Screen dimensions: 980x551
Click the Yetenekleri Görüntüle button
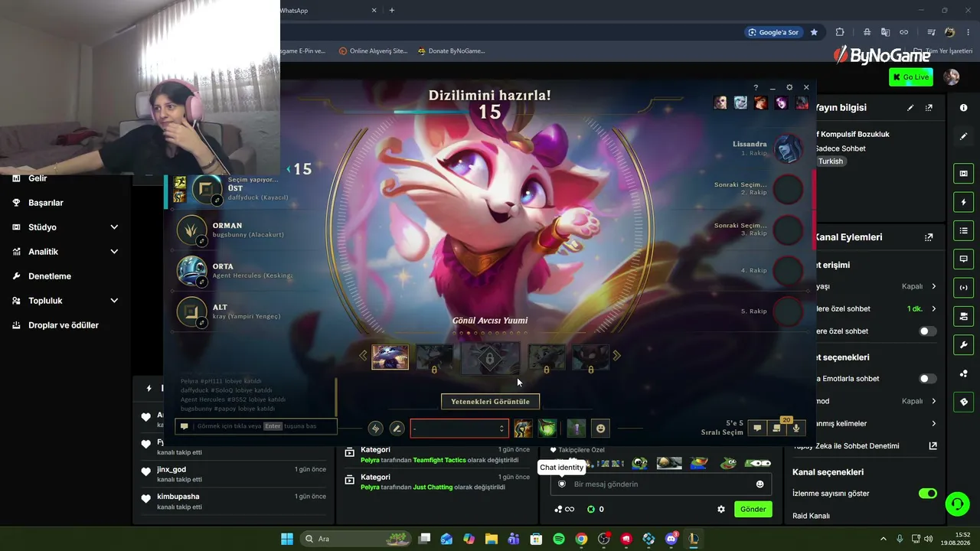[490, 402]
